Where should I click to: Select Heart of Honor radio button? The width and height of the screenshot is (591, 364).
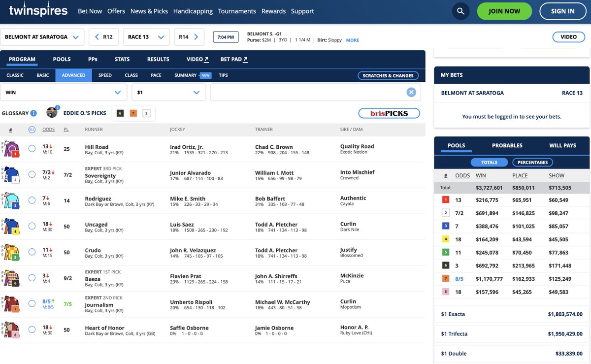tap(32, 330)
